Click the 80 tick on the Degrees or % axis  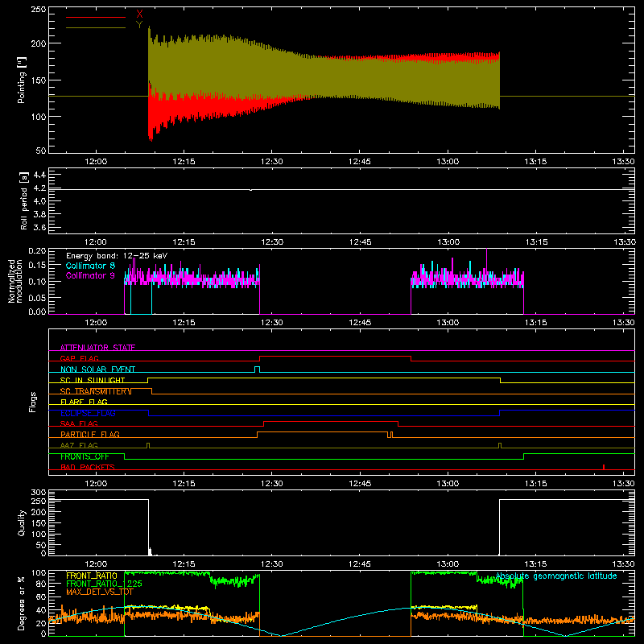click(x=41, y=584)
